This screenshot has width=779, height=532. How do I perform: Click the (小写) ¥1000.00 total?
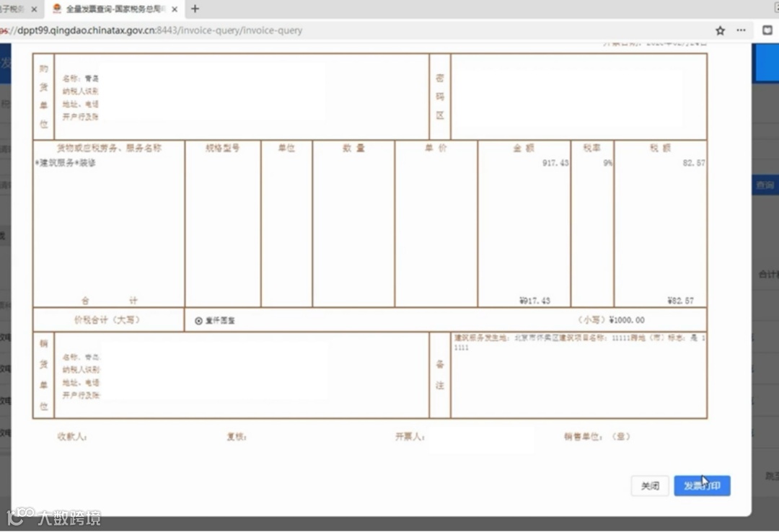[612, 320]
